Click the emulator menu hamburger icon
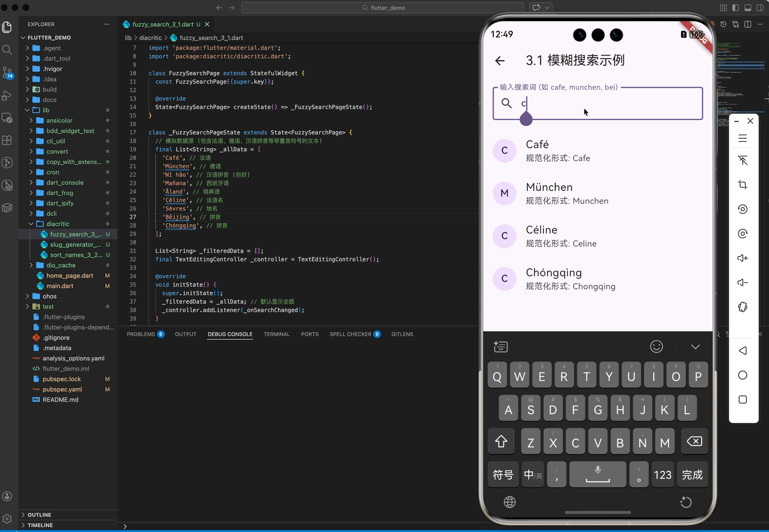Viewport: 769px width, 532px height. pyautogui.click(x=743, y=139)
